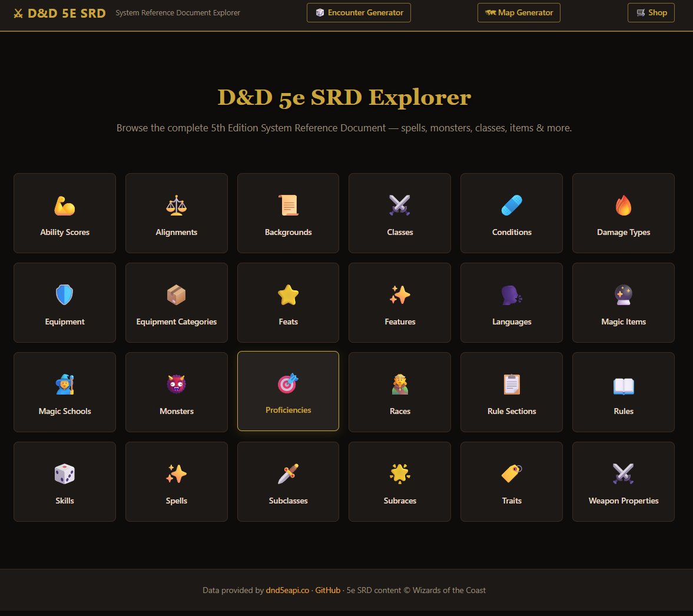Viewport: 693px width, 616px height.
Task: Open the Magic Items crystal ball icon
Action: tap(623, 295)
